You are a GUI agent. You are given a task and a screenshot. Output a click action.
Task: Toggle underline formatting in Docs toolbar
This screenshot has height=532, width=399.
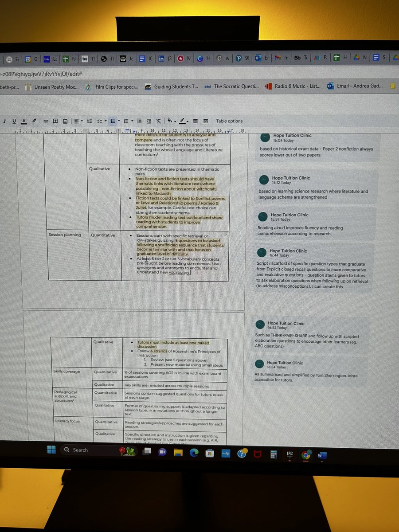(x=14, y=121)
